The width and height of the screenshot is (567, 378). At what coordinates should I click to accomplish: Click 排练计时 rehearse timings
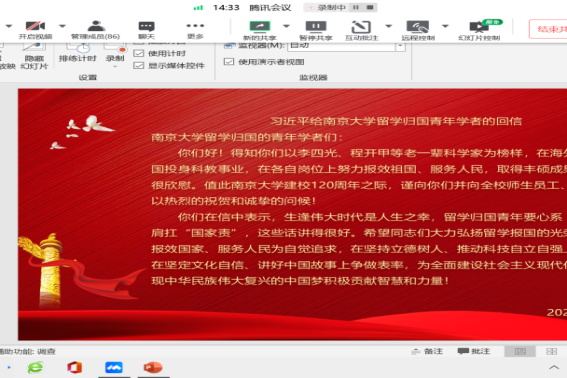[78, 53]
